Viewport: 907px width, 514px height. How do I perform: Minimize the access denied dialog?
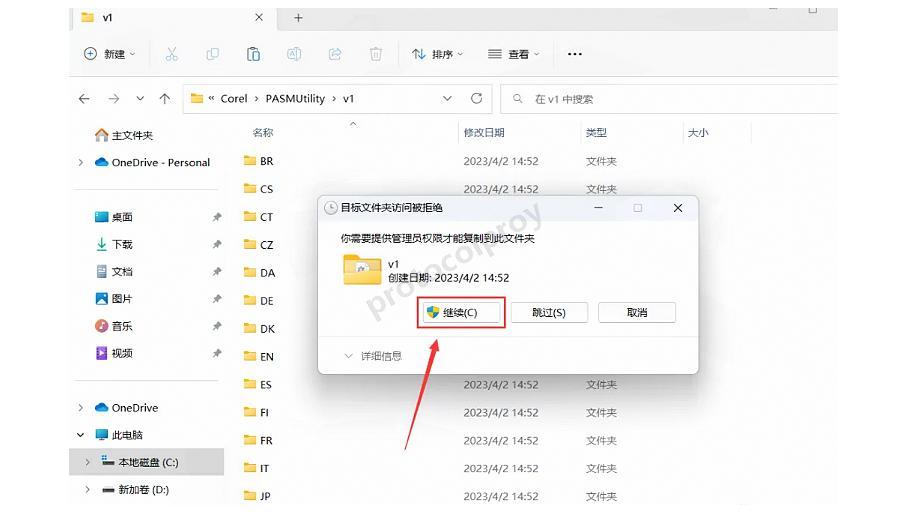tap(599, 208)
